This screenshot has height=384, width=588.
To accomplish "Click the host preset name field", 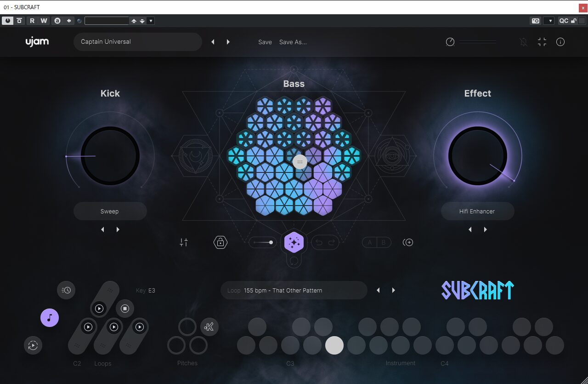I will [107, 21].
